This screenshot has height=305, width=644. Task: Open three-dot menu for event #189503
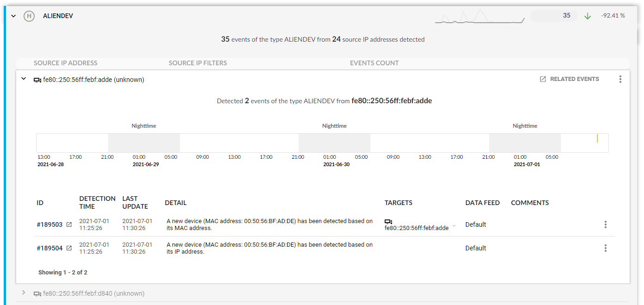tap(605, 224)
